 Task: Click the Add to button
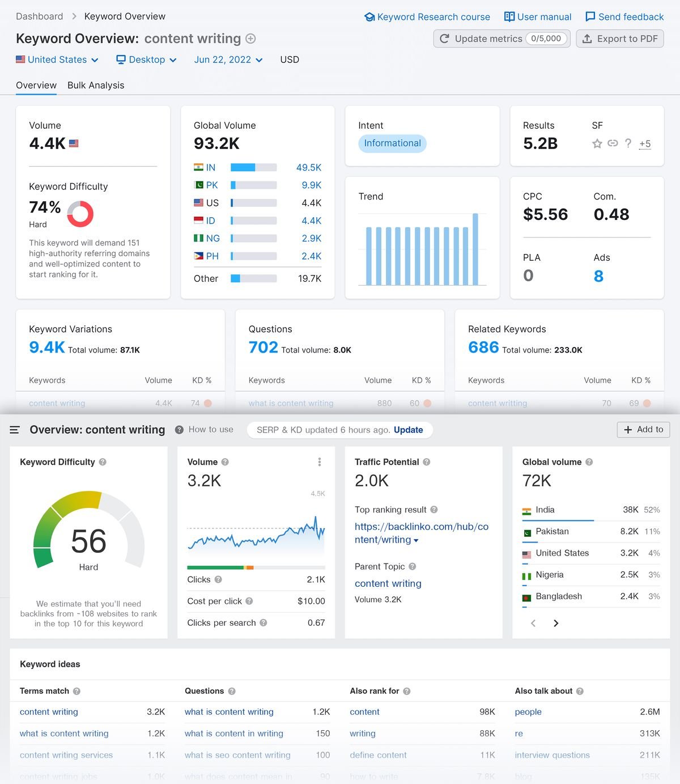coord(643,430)
